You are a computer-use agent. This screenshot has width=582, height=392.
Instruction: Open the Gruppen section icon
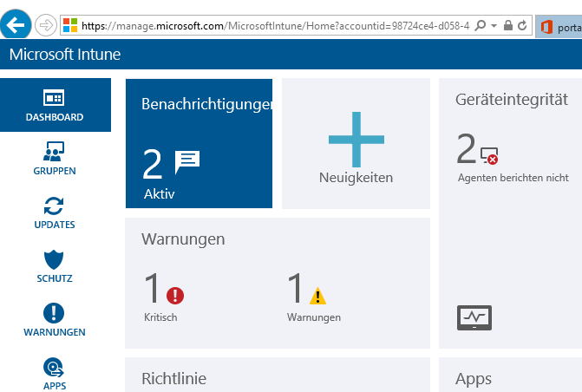point(54,151)
